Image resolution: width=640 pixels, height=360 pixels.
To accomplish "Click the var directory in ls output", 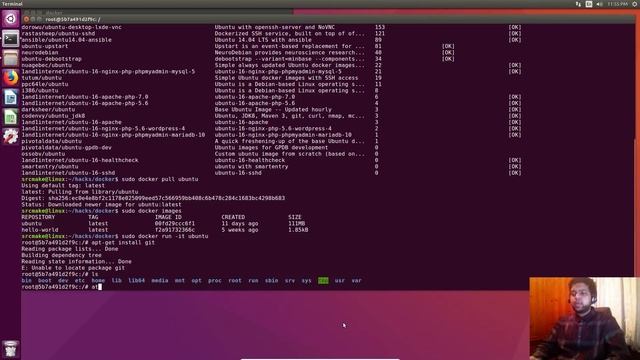I will pos(356,280).
